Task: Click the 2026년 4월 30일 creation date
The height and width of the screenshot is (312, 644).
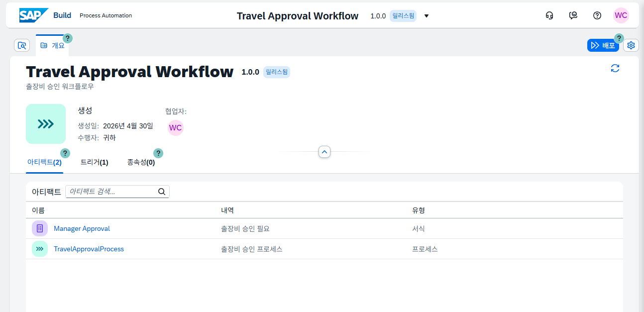Action: point(128,126)
